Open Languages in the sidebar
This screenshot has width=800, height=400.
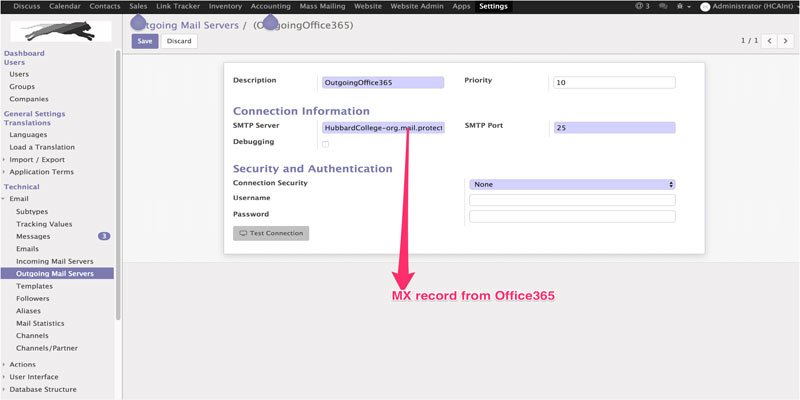(28, 135)
